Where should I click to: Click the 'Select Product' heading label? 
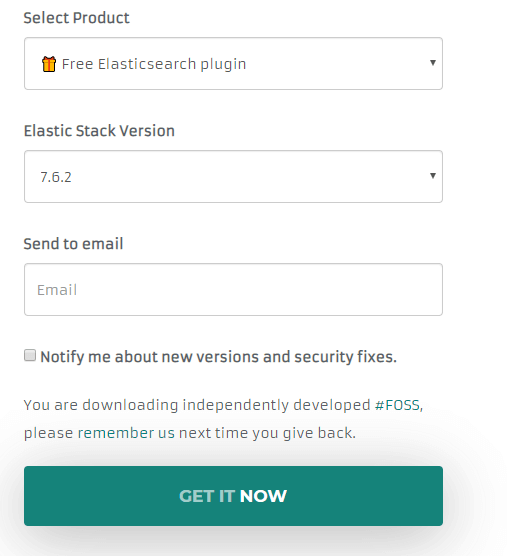coord(77,18)
